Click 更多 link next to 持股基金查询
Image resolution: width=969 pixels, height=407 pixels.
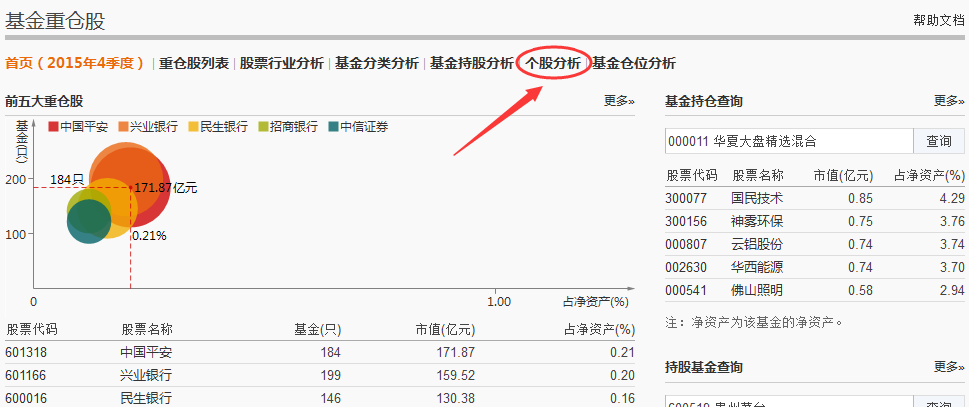[x=948, y=367]
